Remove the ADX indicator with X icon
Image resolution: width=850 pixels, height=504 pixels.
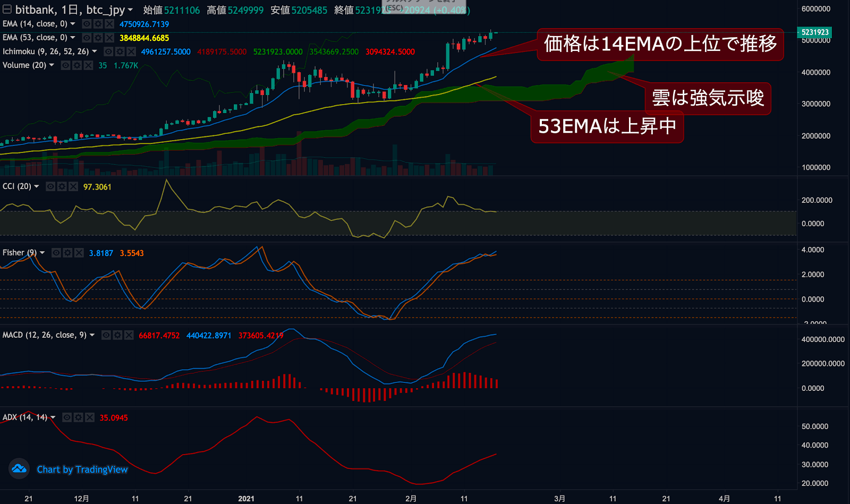pyautogui.click(x=90, y=417)
